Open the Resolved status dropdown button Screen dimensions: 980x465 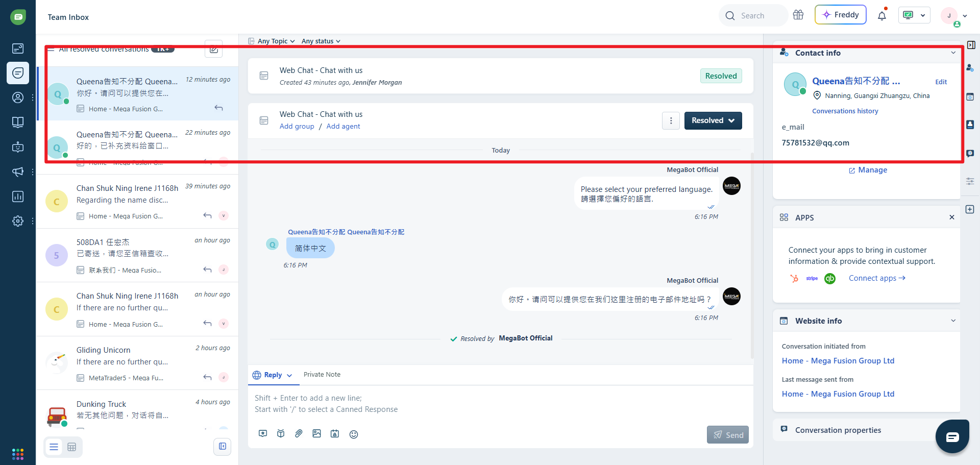tap(713, 120)
